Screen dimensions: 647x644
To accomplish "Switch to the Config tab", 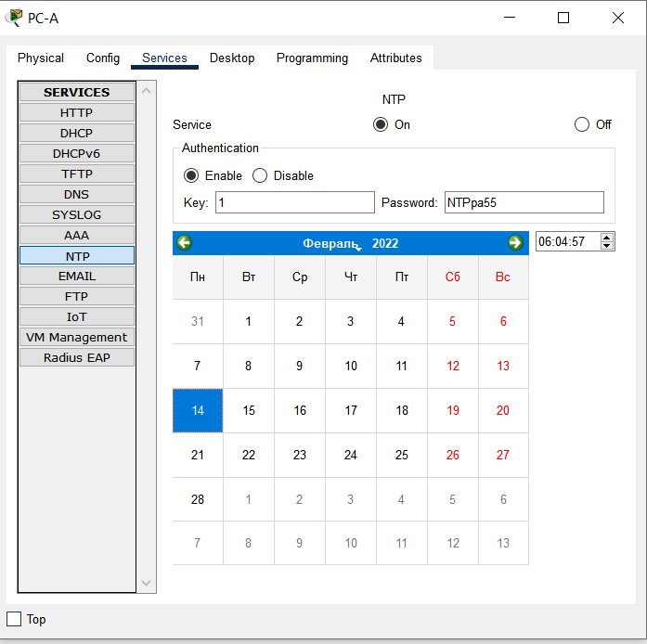I will pos(103,58).
